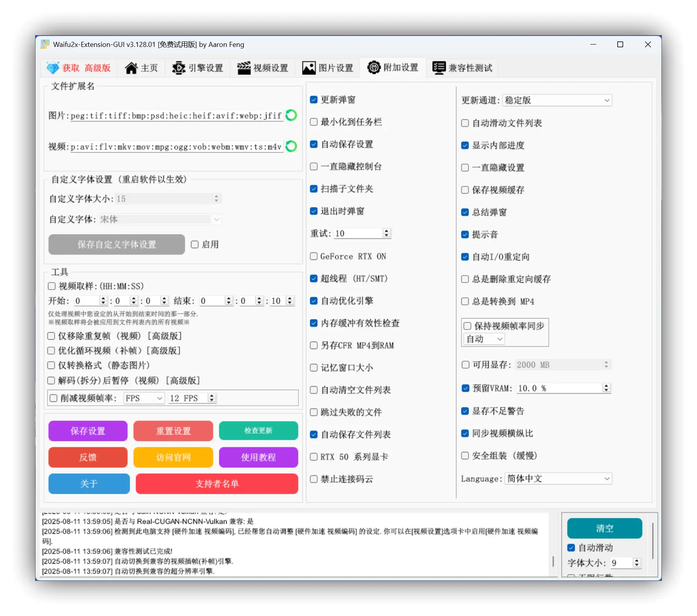Viewport: 697px width, 616px height.
Task: Click the video extensions input field
Action: coord(177,147)
